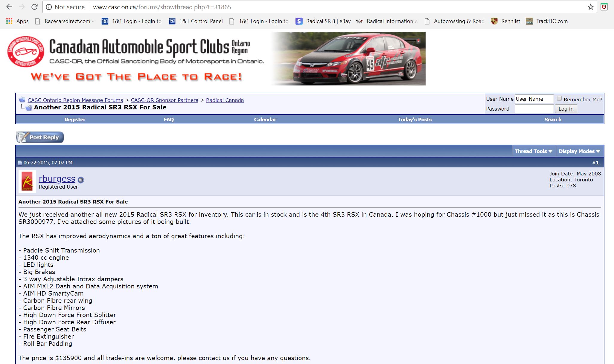Open the Apps grid in bookmarks bar

click(17, 21)
